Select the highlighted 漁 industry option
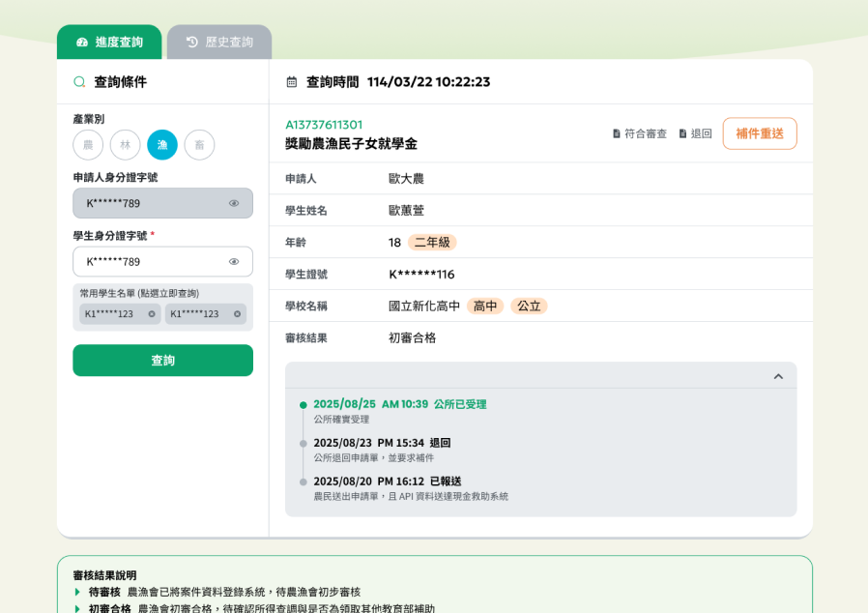 point(162,145)
